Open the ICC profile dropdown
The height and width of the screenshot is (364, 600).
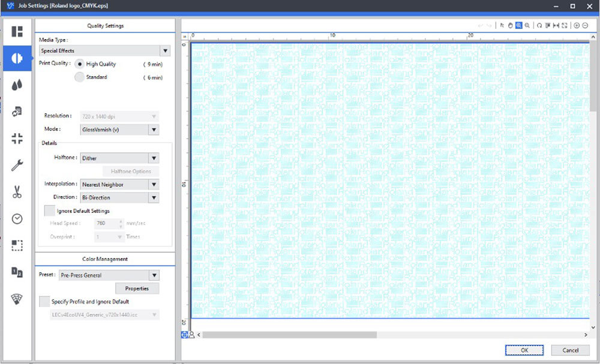tap(104, 315)
